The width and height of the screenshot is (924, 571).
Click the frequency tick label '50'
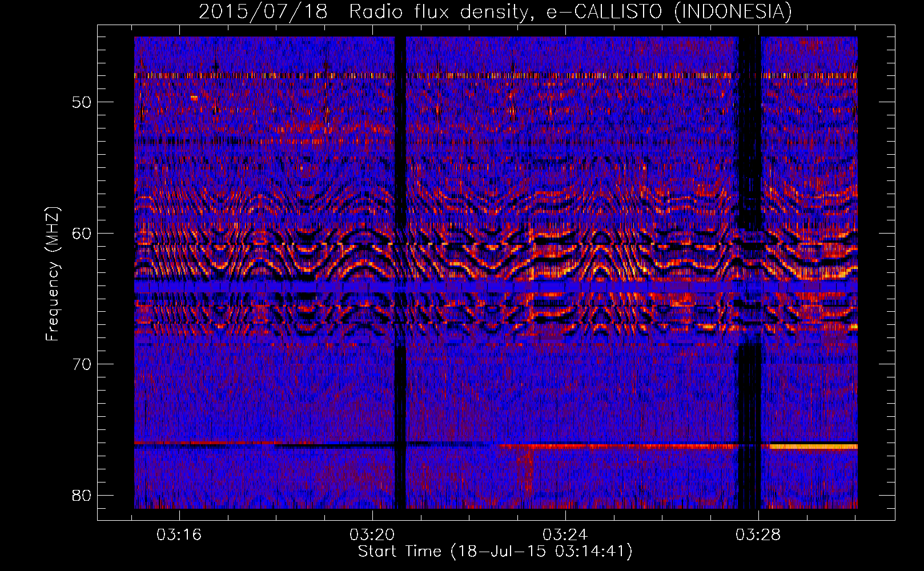pos(82,102)
